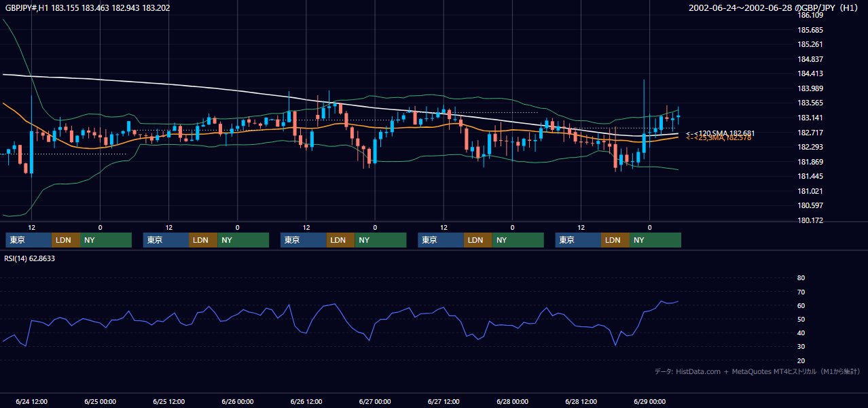The height and width of the screenshot is (408, 868).
Task: Select the rightmost LDN session box
Action: 615,240
